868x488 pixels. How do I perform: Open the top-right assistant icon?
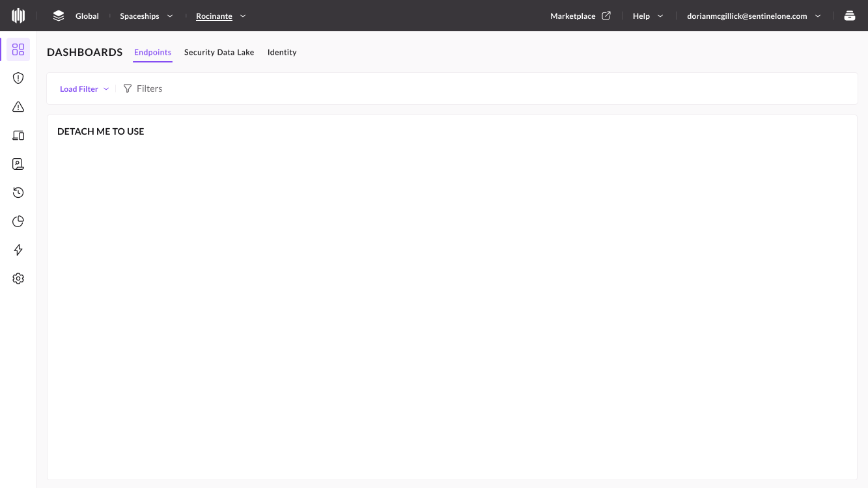[x=850, y=16]
